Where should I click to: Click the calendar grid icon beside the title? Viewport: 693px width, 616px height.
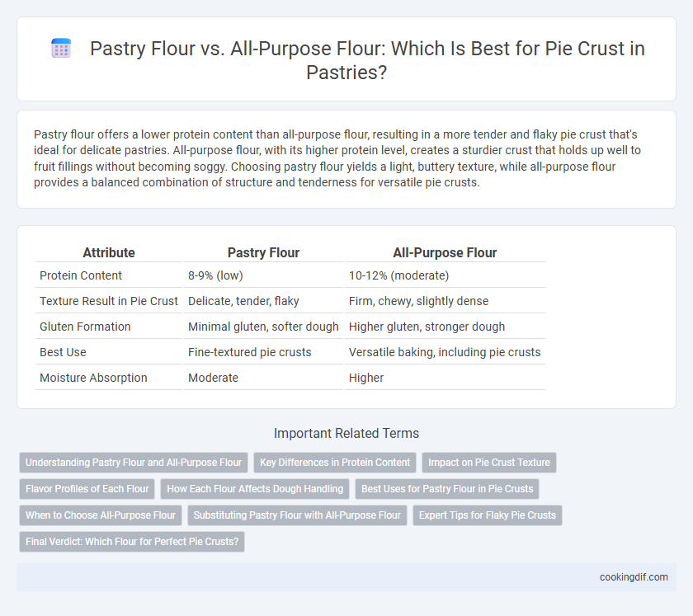tap(61, 48)
